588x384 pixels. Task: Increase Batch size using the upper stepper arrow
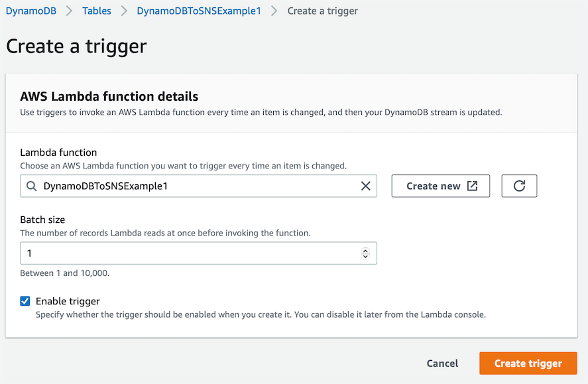pyautogui.click(x=365, y=250)
